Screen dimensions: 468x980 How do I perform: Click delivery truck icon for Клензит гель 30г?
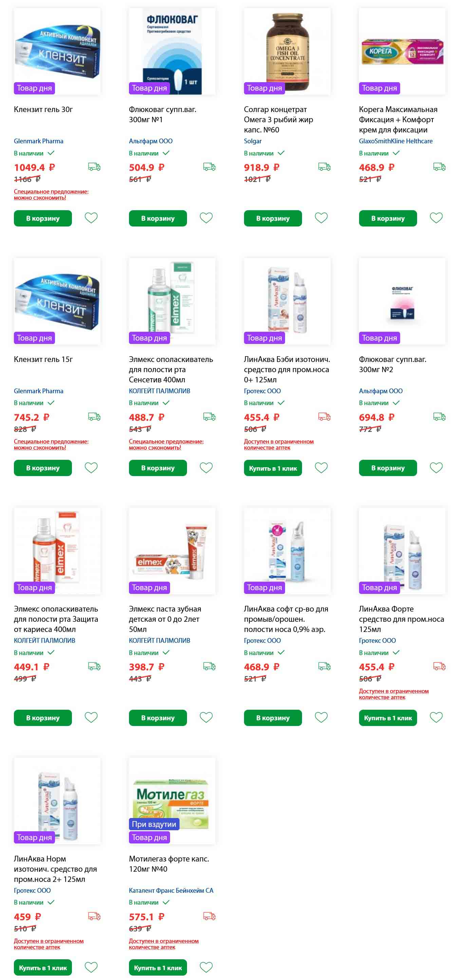94,167
